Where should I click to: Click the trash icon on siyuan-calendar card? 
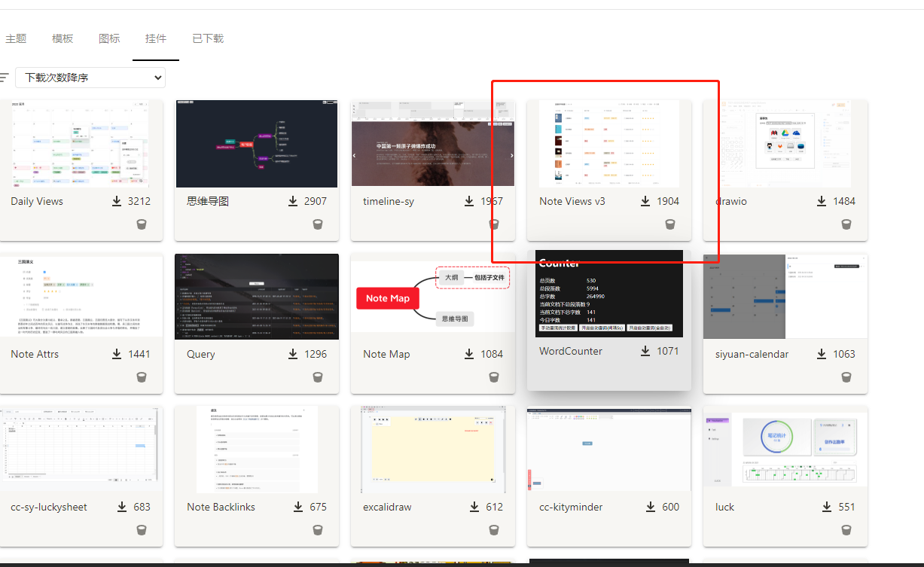point(846,377)
